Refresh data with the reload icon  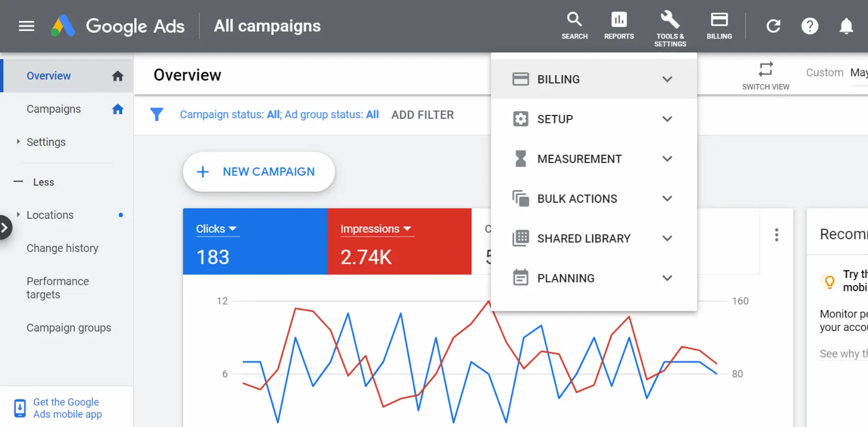(773, 26)
